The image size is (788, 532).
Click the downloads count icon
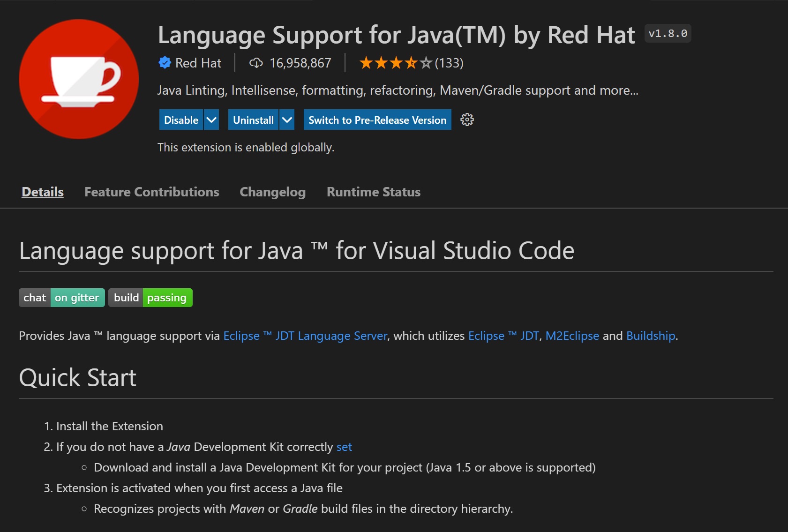(256, 62)
